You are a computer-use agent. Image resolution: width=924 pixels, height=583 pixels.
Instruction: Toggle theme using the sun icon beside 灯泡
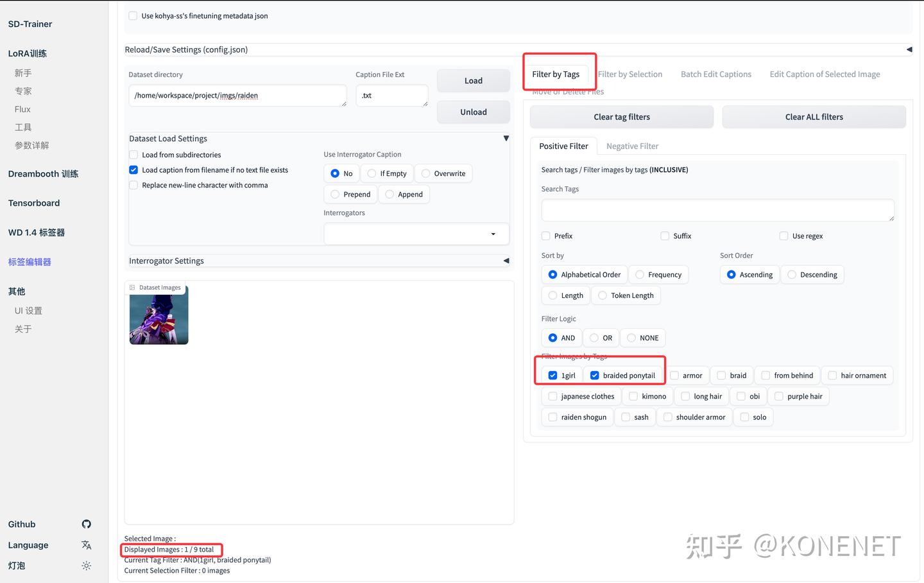click(87, 566)
